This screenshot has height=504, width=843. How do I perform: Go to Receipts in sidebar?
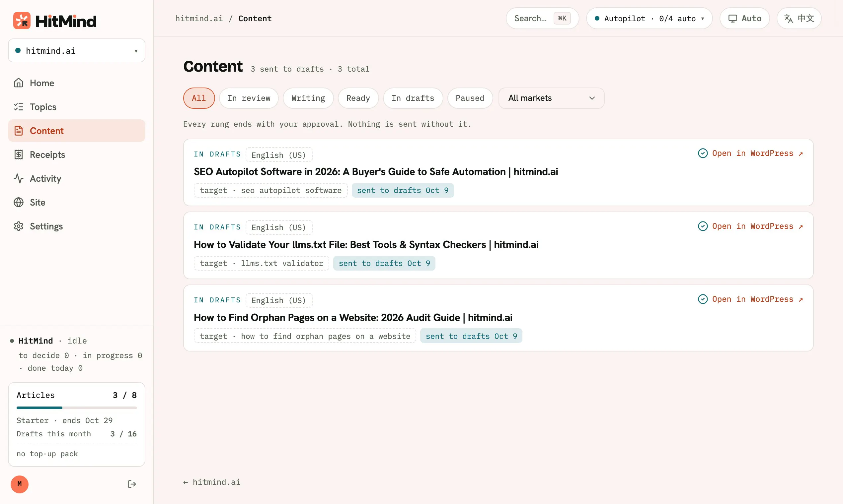[x=76, y=155]
